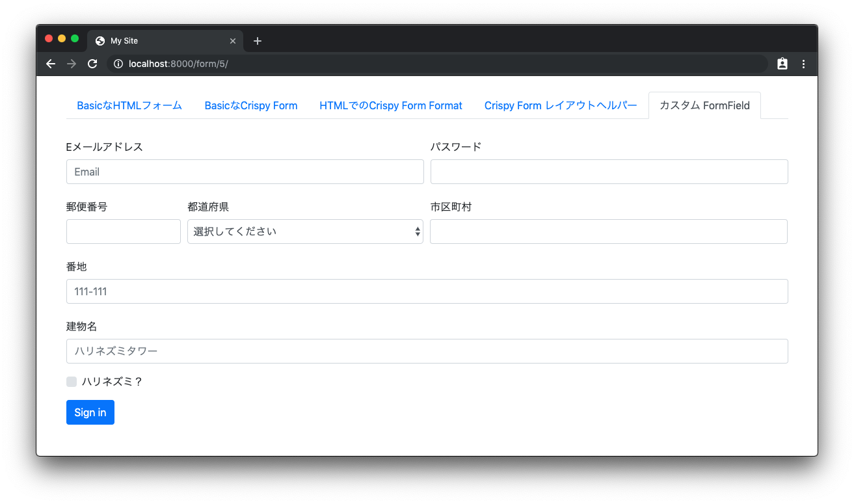Click the 郵便番号 input field
The height and width of the screenshot is (504, 854).
(x=123, y=231)
